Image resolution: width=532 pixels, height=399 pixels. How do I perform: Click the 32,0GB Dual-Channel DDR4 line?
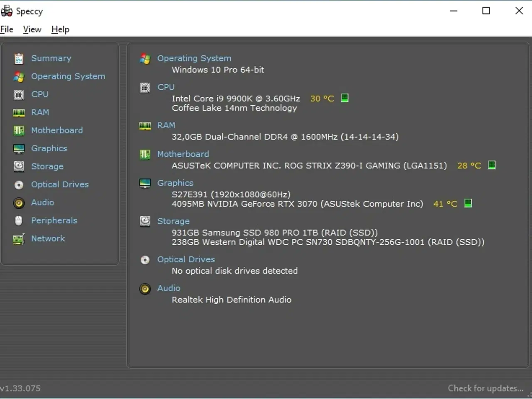285,137
